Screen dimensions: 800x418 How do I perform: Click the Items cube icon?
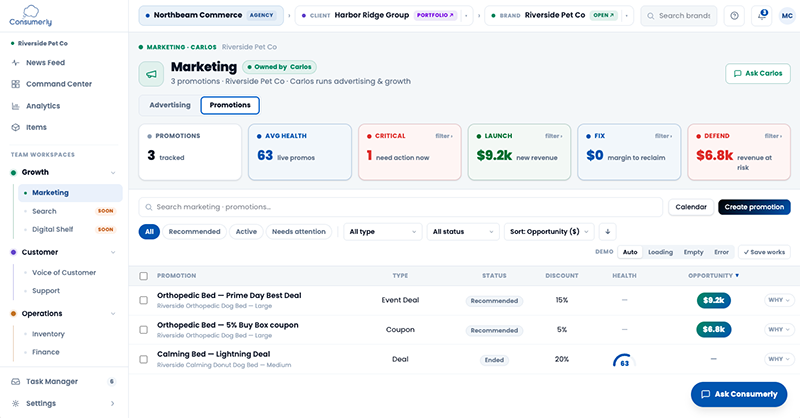15,128
